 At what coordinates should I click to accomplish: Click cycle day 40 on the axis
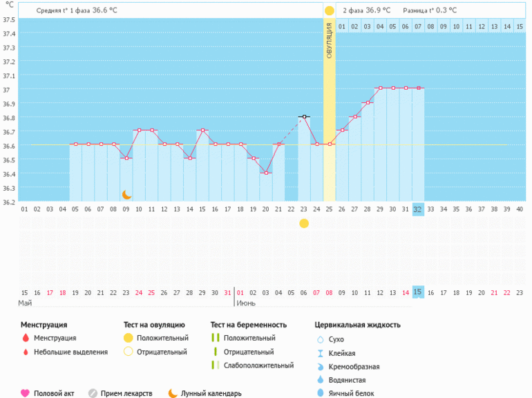pyautogui.click(x=520, y=209)
